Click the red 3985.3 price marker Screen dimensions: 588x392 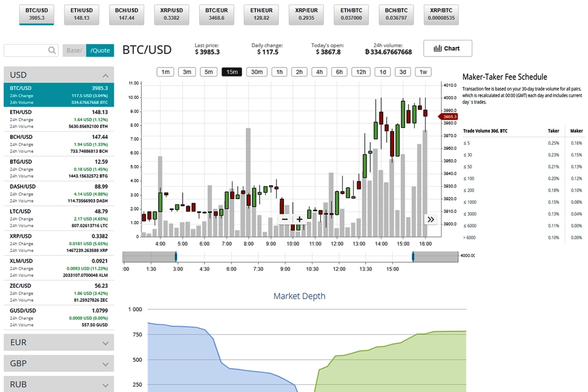(448, 117)
